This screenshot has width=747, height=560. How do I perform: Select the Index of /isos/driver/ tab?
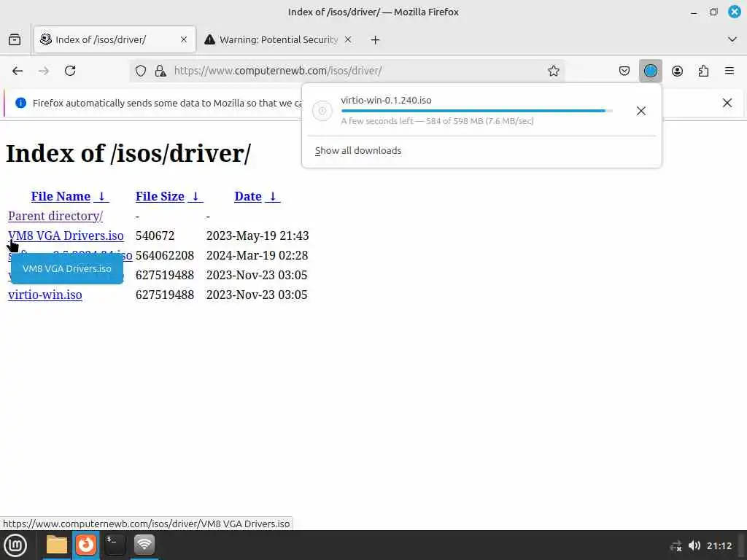tap(115, 39)
